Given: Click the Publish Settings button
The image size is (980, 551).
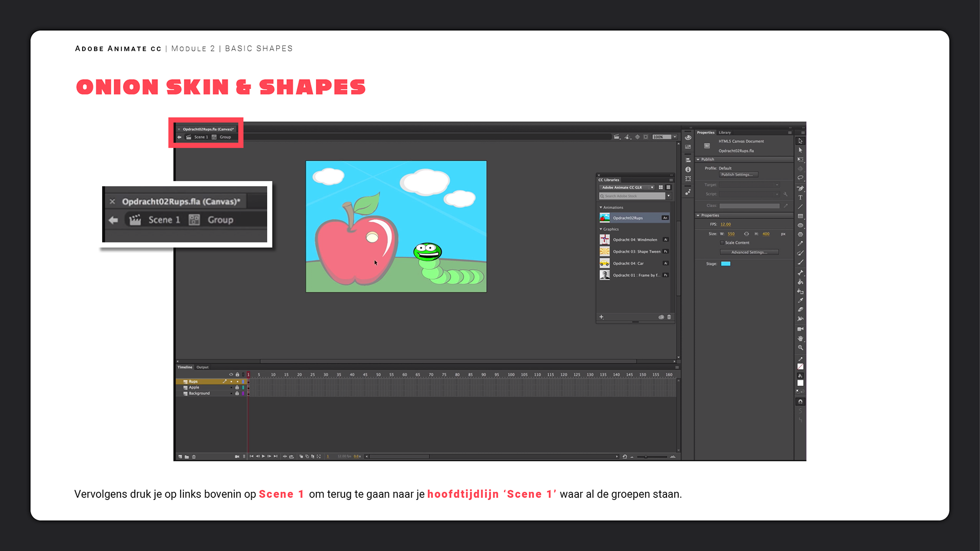Looking at the screenshot, I should coord(739,174).
